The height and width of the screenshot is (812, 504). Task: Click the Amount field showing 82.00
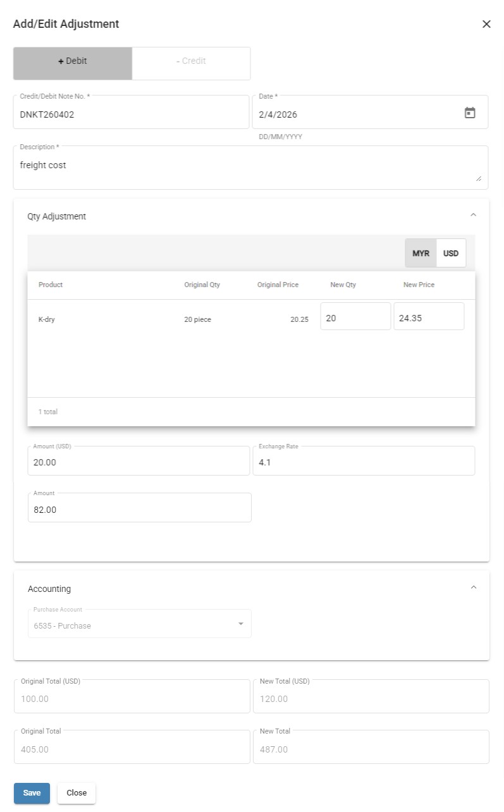pos(140,508)
